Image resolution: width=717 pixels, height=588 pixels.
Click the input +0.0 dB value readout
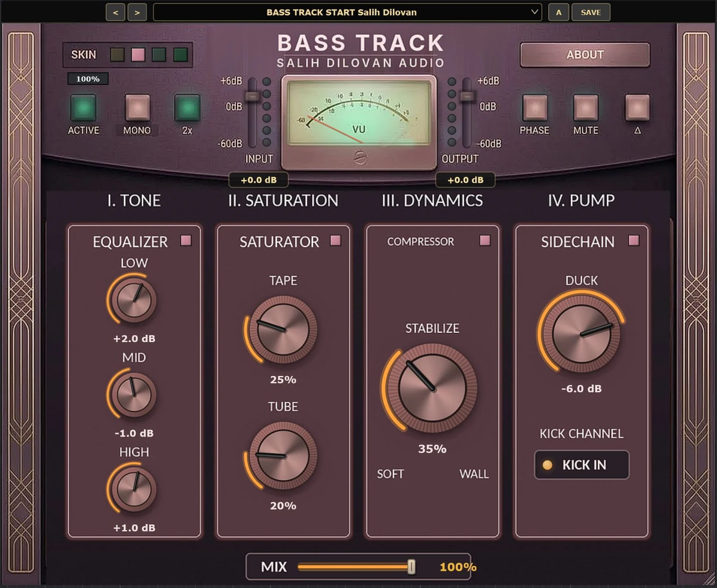[x=259, y=180]
